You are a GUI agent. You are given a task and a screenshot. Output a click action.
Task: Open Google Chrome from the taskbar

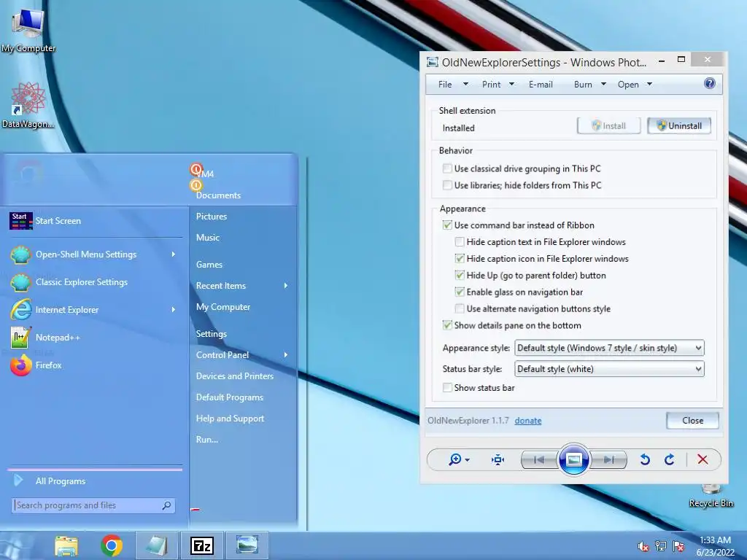point(112,545)
